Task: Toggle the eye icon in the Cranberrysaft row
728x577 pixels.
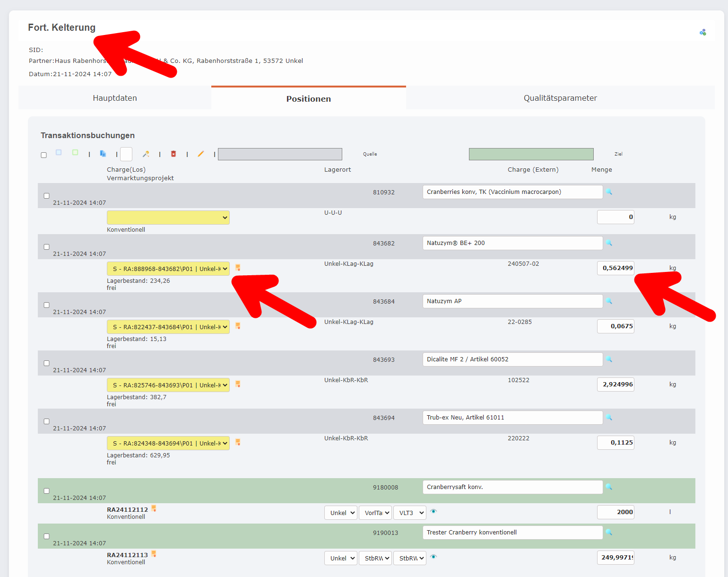Action: [x=433, y=512]
